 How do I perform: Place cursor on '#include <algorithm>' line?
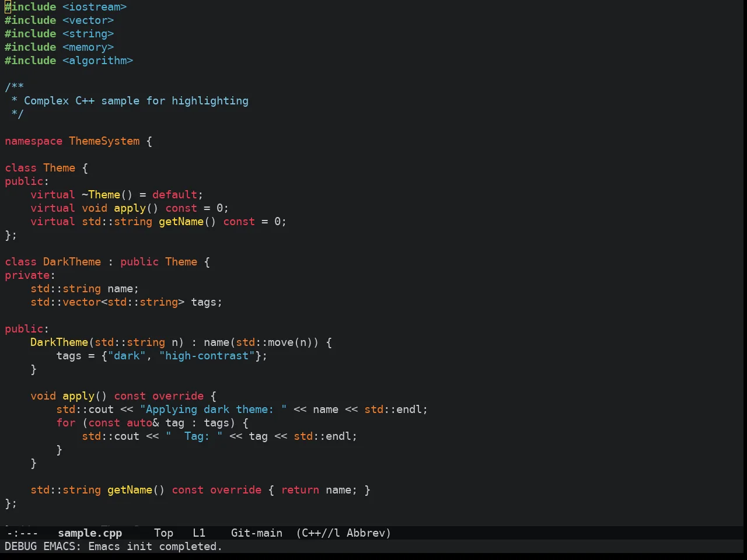click(x=69, y=61)
